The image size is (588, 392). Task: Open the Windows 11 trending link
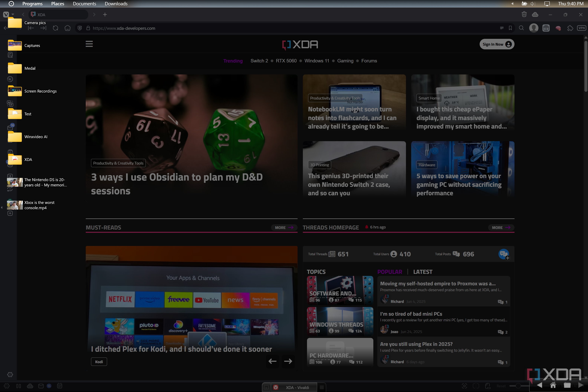pos(317,61)
